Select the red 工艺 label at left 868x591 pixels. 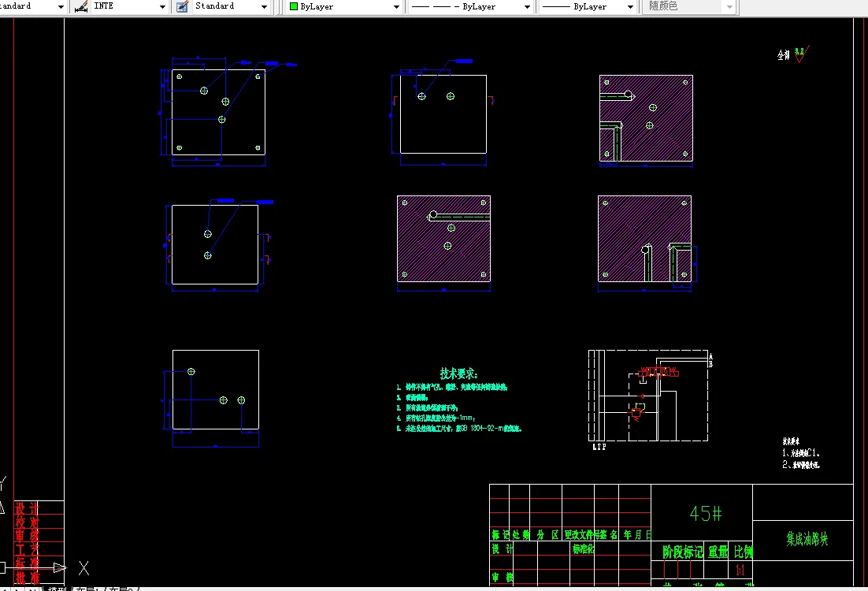[27, 550]
